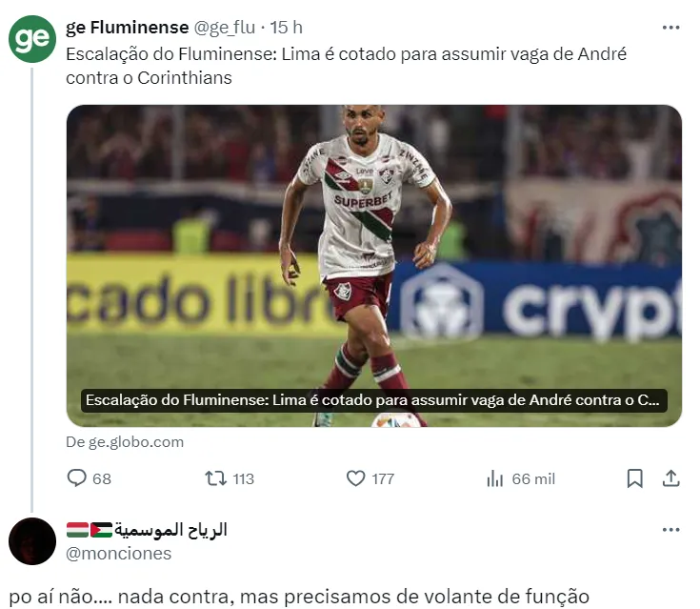This screenshot has width=700, height=609.
Task: Click the 113 reposts count
Action: click(243, 479)
